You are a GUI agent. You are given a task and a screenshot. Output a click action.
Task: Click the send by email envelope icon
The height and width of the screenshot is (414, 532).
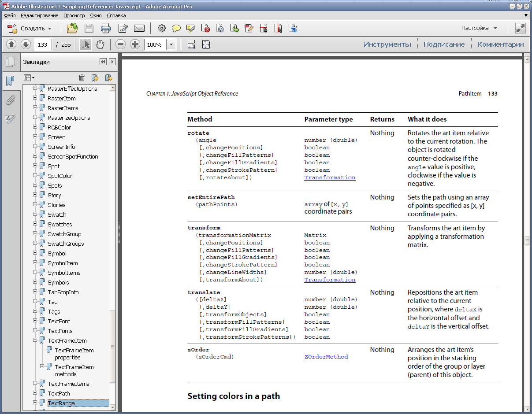(x=139, y=29)
